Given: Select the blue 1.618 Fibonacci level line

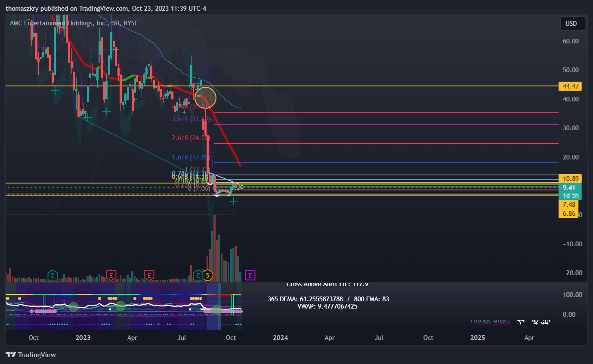Looking at the screenshot, I should (386, 163).
